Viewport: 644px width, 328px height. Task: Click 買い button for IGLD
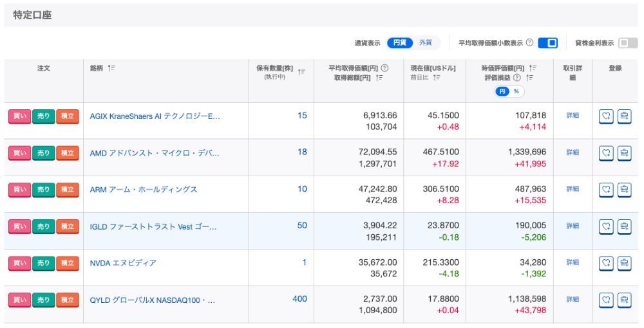pyautogui.click(x=20, y=226)
